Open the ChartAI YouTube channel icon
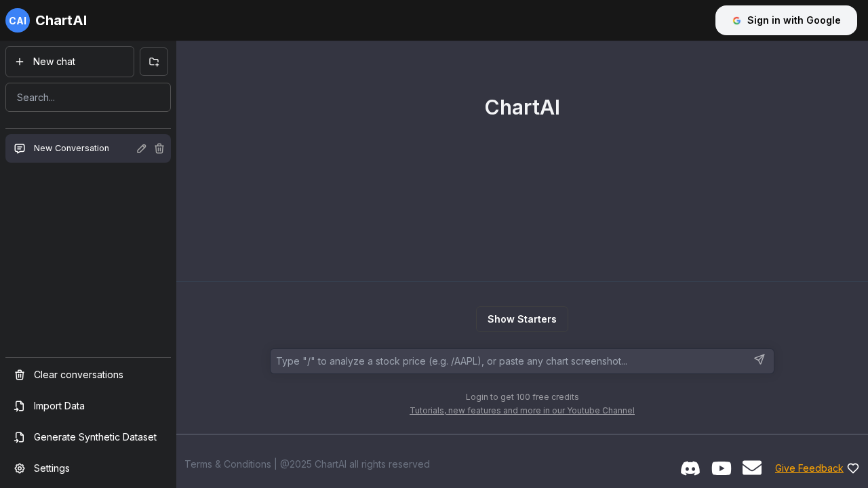Screen dimensions: 868x488 pyautogui.click(x=721, y=468)
